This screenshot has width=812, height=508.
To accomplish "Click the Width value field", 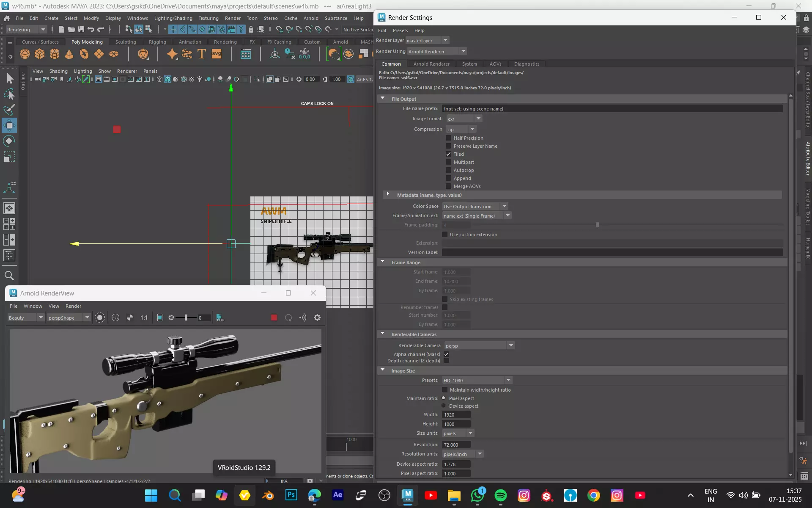I will (x=456, y=415).
